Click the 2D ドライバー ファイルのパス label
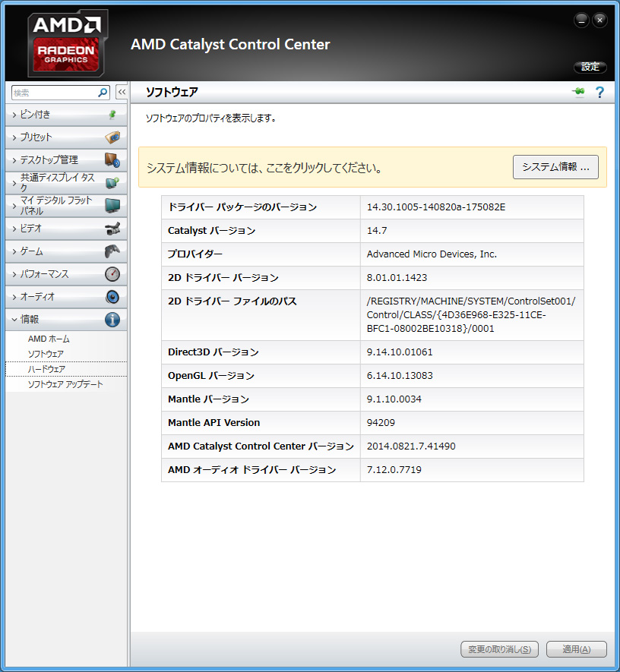This screenshot has height=672, width=620. 232,301
